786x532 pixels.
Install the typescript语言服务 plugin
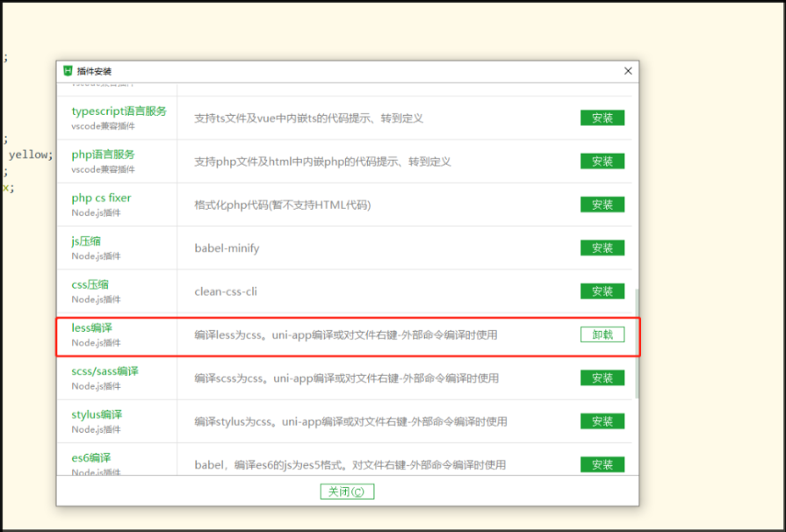(x=602, y=118)
